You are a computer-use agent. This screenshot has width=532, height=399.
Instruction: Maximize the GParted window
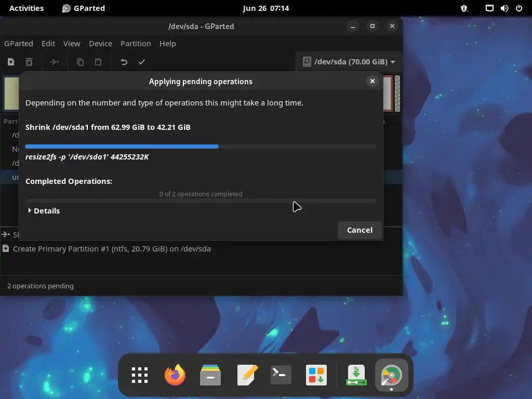(372, 26)
